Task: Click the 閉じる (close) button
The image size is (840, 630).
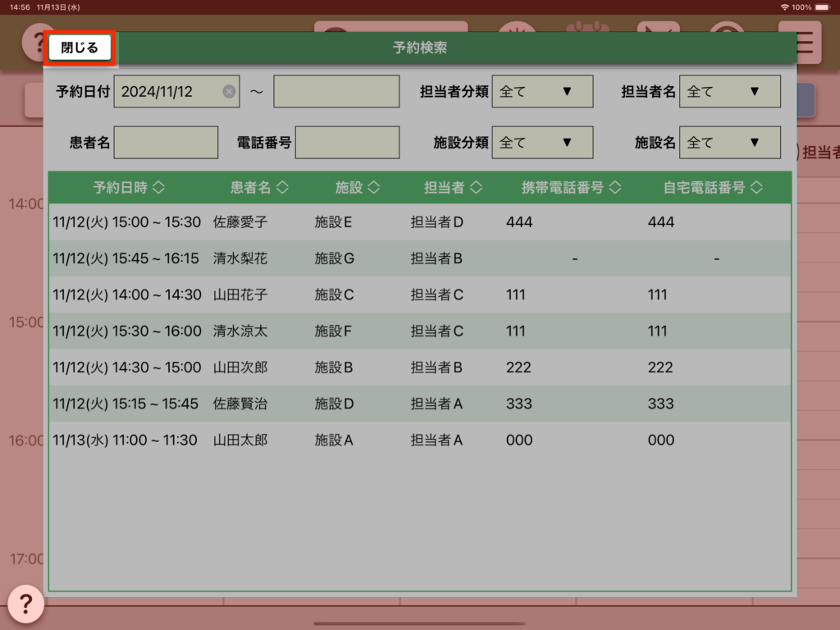Action: 80,48
